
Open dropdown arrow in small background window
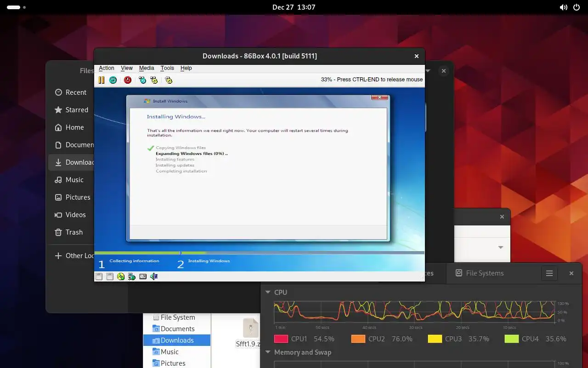click(501, 247)
